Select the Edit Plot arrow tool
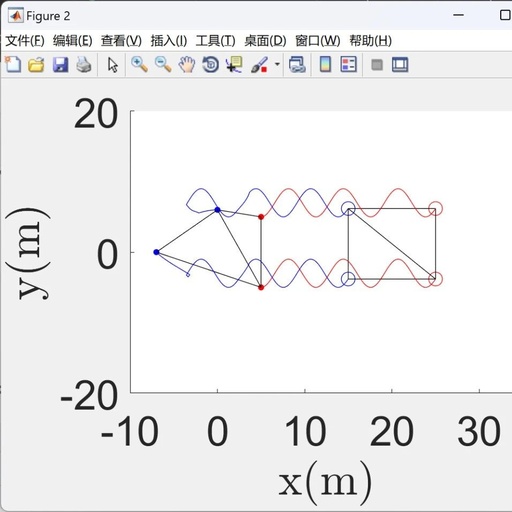The height and width of the screenshot is (512, 512). pyautogui.click(x=113, y=64)
